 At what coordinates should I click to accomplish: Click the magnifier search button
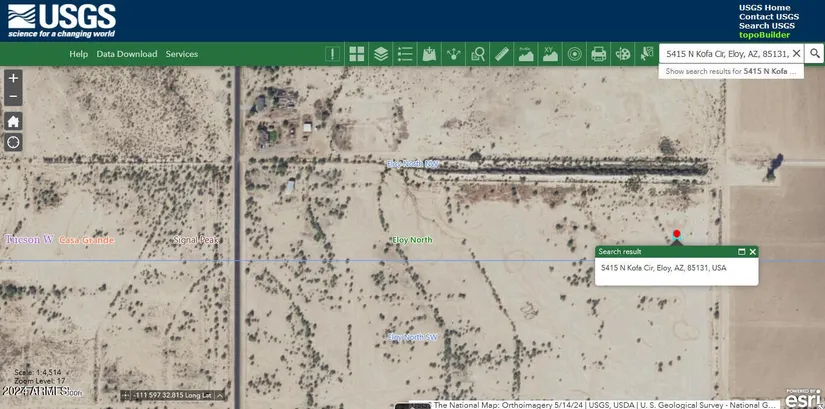pyautogui.click(x=815, y=54)
